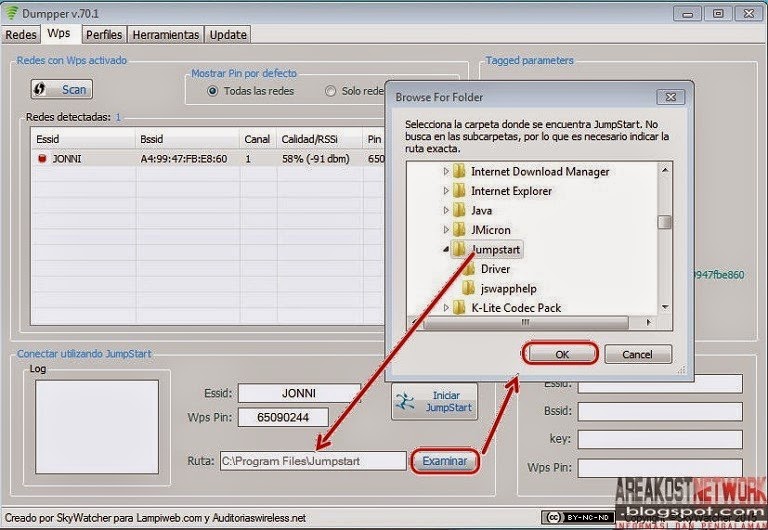This screenshot has height=530, width=768.
Task: Click the right panel Wps Pin field
Action: (660, 468)
